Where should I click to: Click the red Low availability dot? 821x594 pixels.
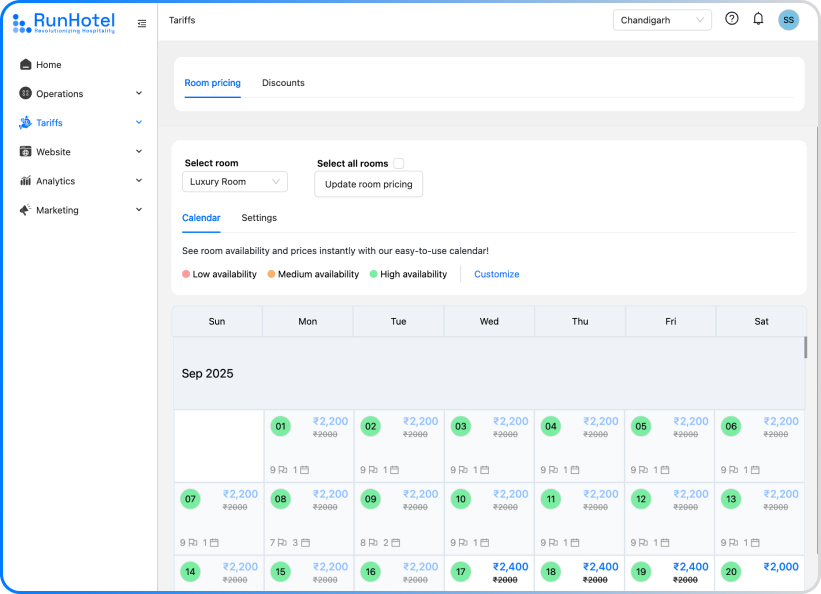(186, 274)
